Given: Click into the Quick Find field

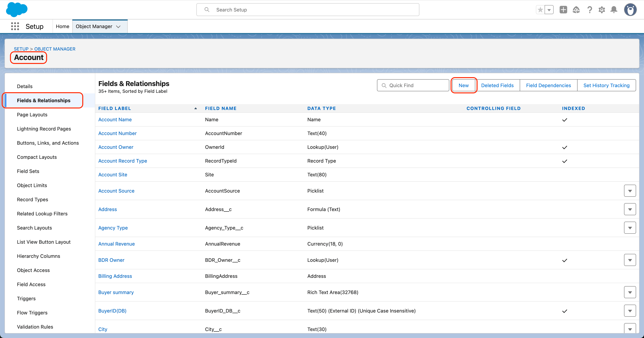Looking at the screenshot, I should coord(413,85).
